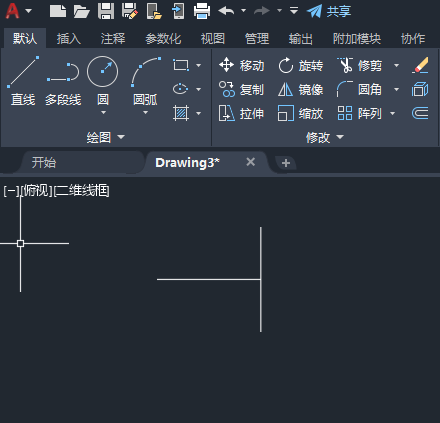Select the Line (直线) tool
This screenshot has width=440, height=423.
tap(23, 81)
